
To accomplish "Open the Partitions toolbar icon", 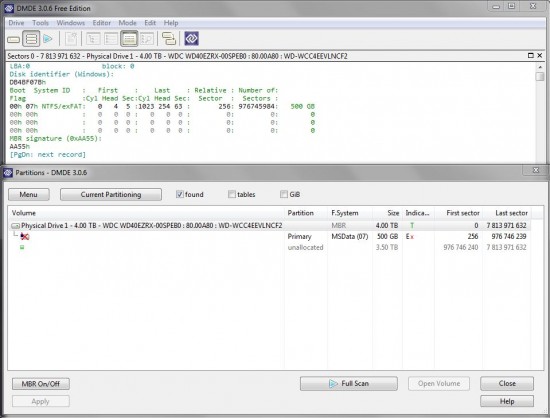I will point(31,39).
